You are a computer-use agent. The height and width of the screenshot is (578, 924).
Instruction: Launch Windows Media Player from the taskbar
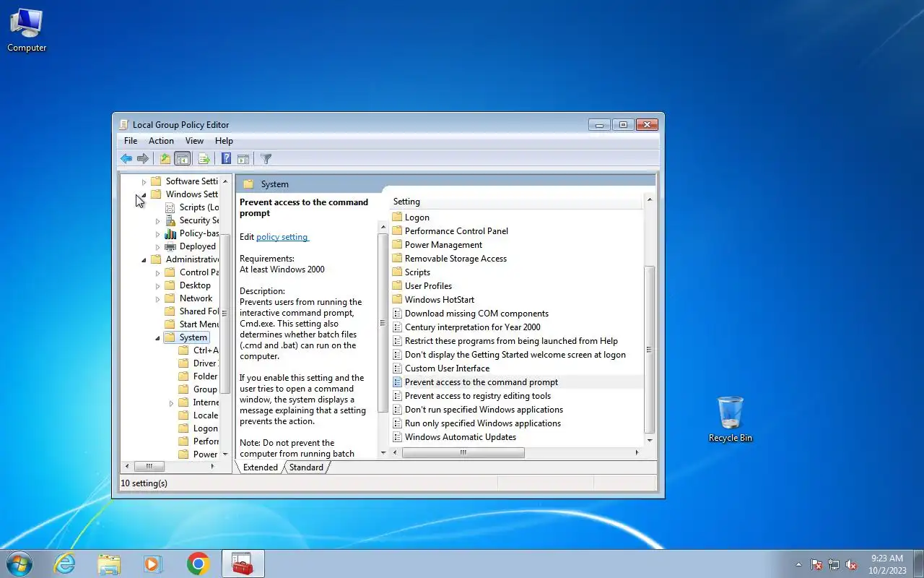click(153, 564)
